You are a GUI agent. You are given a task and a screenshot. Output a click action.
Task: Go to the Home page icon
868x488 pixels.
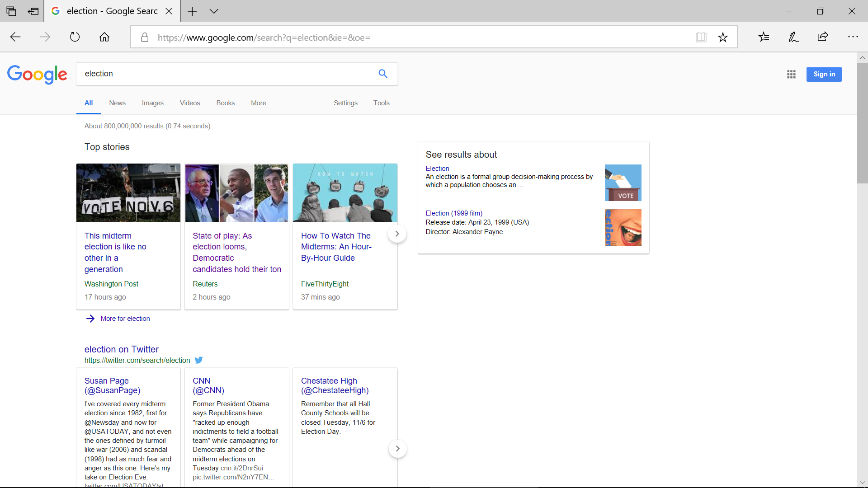click(104, 37)
